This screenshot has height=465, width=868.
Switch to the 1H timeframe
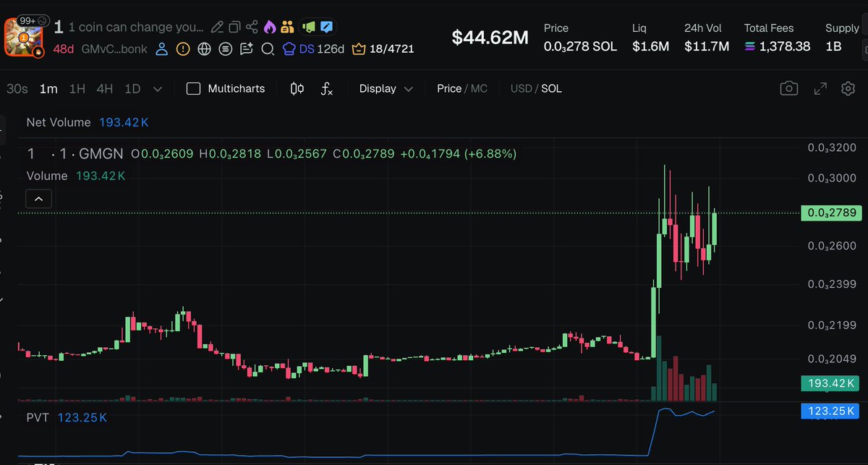pos(77,88)
